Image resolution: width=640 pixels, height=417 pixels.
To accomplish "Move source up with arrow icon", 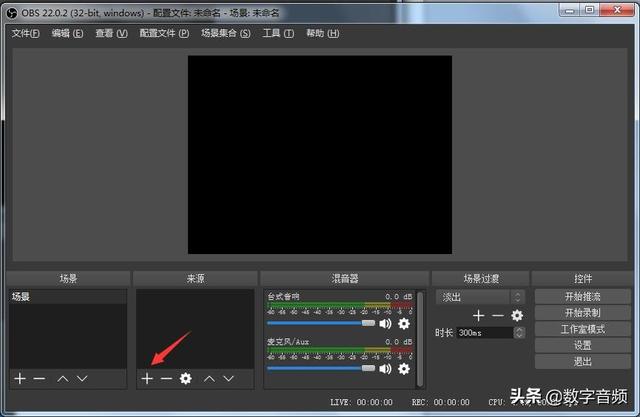I will click(x=209, y=379).
